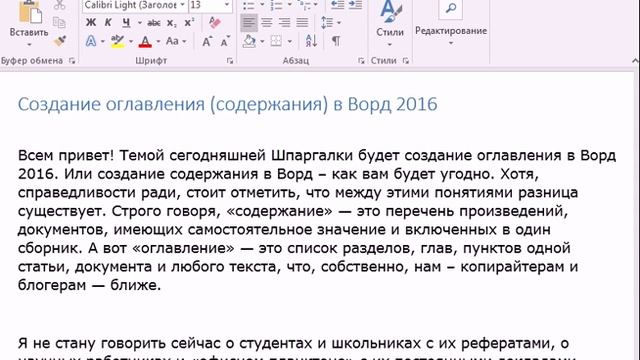640x360 pixels.
Task: Show paragraph marks ¶
Action: click(x=336, y=41)
